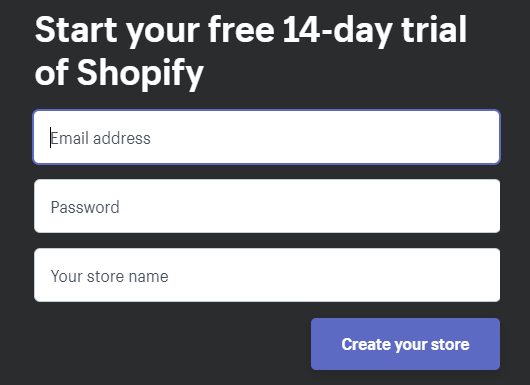The height and width of the screenshot is (385, 530).
Task: Click the Create your store button
Action: (405, 344)
